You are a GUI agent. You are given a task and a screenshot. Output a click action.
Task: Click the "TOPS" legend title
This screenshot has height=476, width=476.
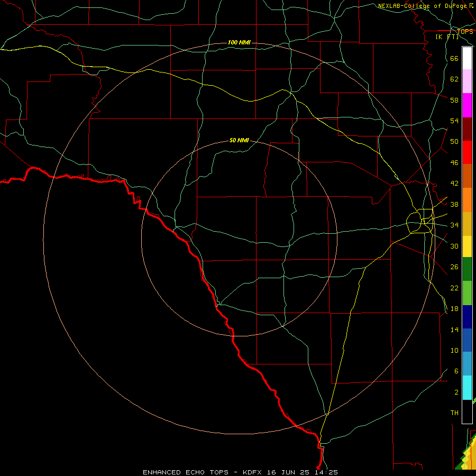point(465,31)
